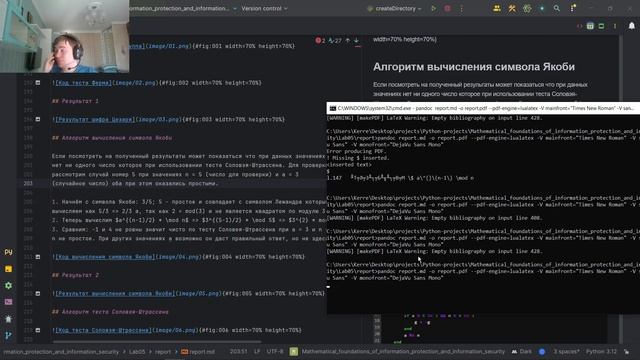Collapse the image/05.png link fold region
This screenshot has width=640, height=360.
click(x=38, y=293)
